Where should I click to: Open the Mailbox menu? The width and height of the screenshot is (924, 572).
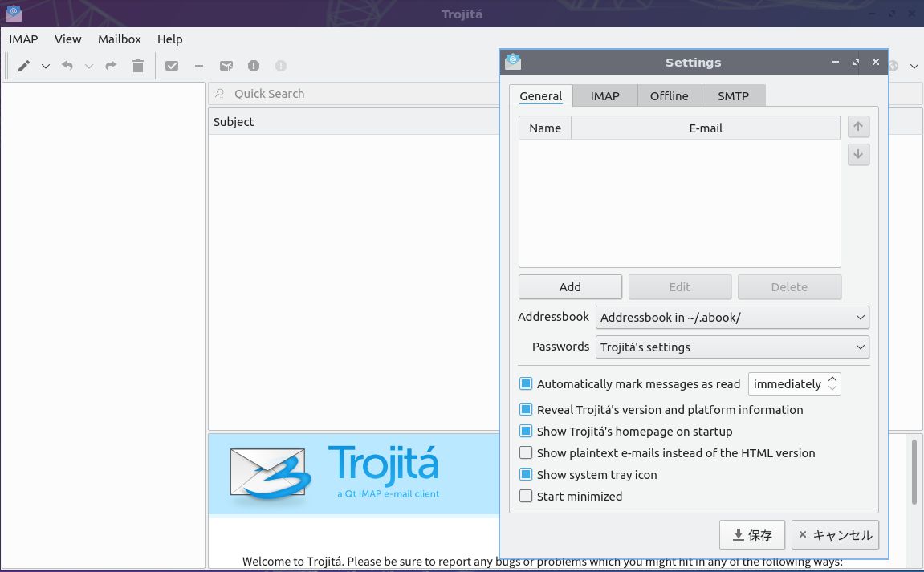click(120, 39)
